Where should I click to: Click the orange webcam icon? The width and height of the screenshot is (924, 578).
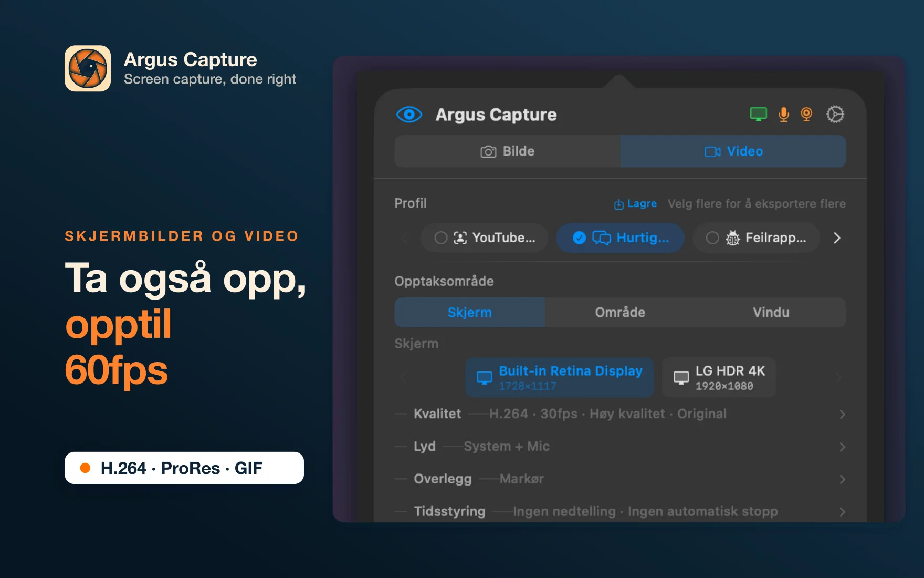(806, 114)
